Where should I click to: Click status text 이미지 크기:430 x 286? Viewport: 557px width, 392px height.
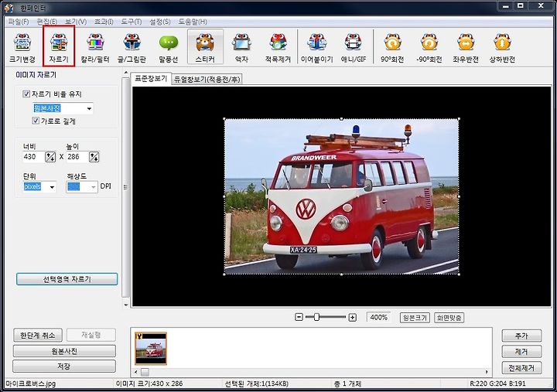(x=149, y=383)
